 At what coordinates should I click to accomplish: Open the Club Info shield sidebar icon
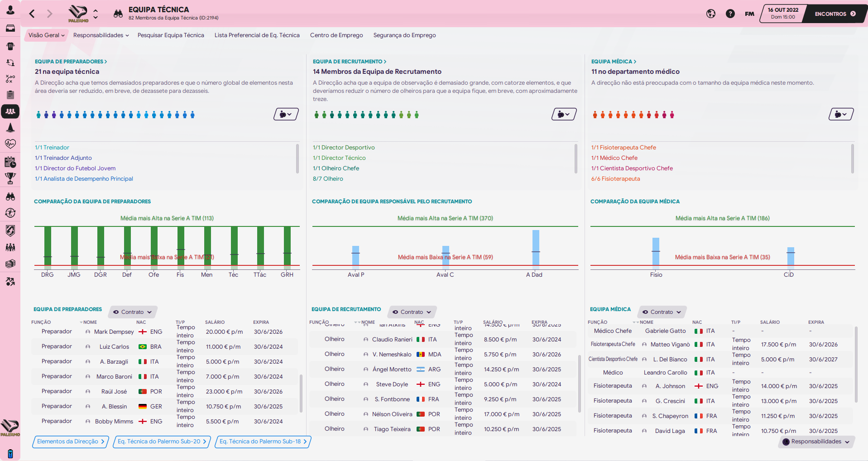[x=10, y=230]
